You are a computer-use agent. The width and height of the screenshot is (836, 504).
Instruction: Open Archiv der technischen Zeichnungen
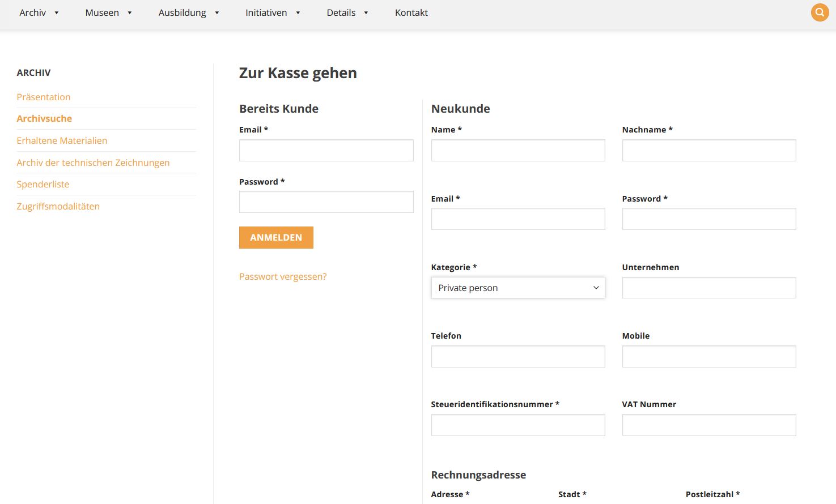(93, 163)
